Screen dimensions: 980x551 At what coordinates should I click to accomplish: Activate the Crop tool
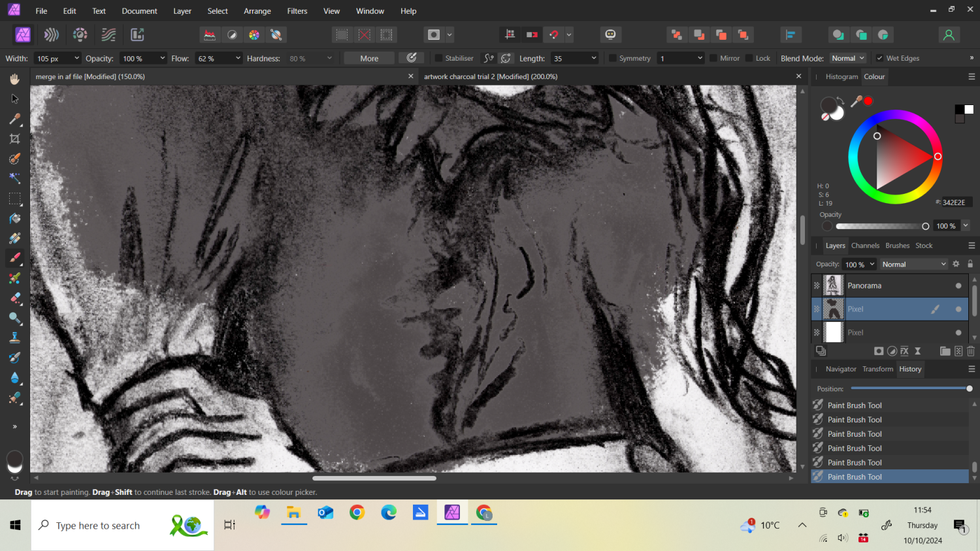14,138
